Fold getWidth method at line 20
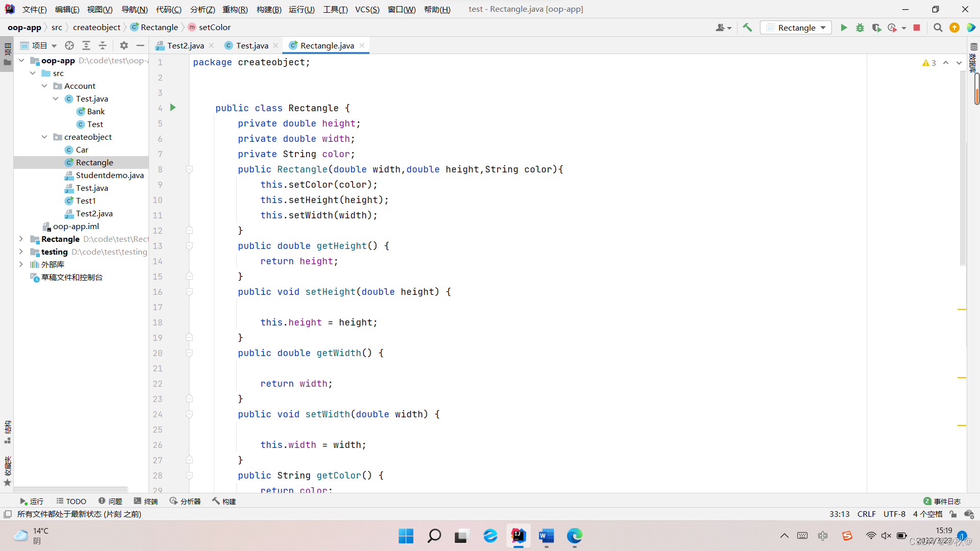The image size is (980, 551). point(189,353)
